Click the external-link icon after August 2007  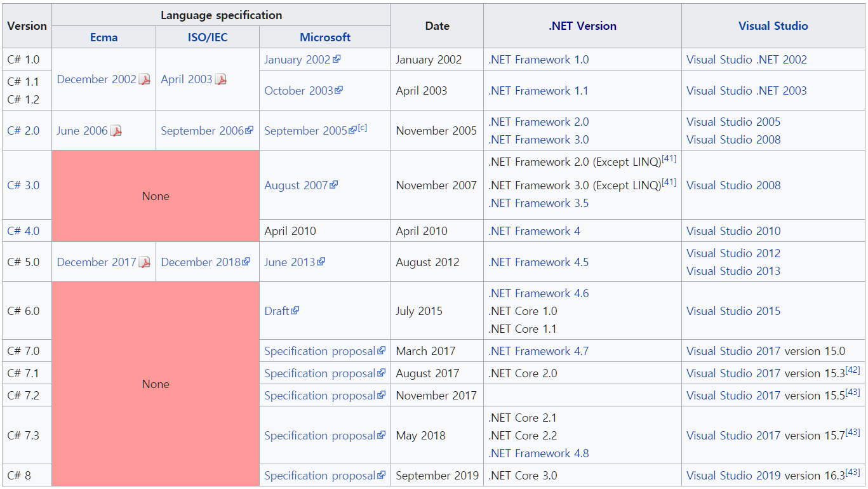click(334, 185)
